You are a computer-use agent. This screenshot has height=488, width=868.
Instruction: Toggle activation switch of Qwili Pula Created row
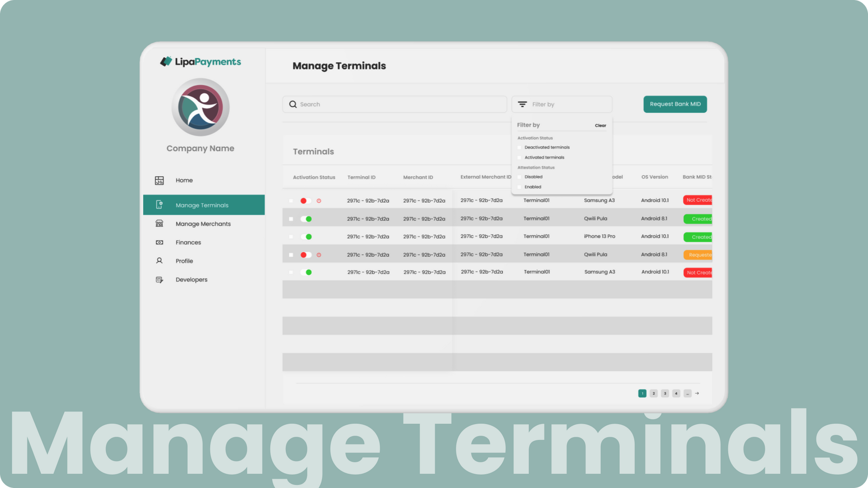click(306, 219)
